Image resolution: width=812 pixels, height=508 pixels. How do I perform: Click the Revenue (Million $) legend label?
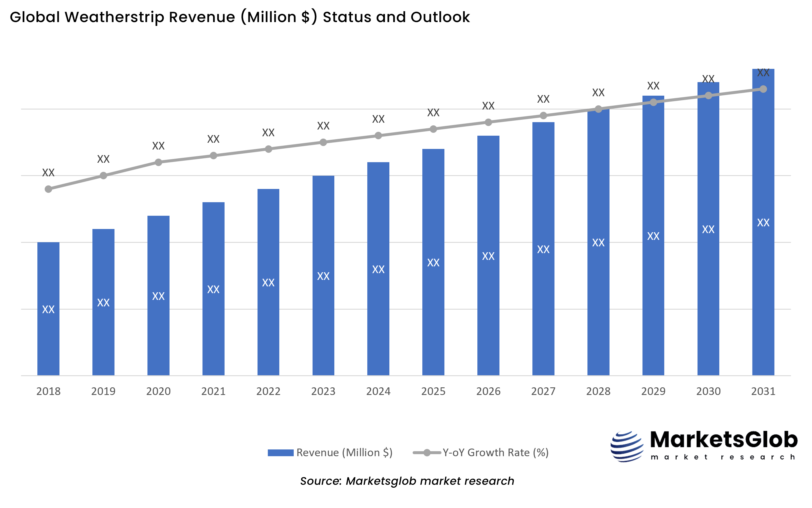pyautogui.click(x=344, y=453)
